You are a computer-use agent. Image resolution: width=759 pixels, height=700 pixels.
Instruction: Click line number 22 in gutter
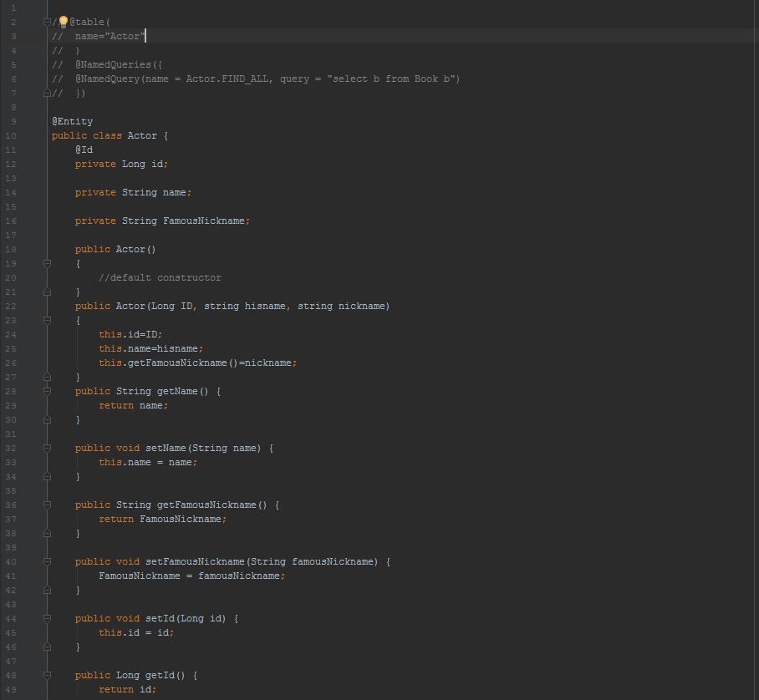coord(11,306)
